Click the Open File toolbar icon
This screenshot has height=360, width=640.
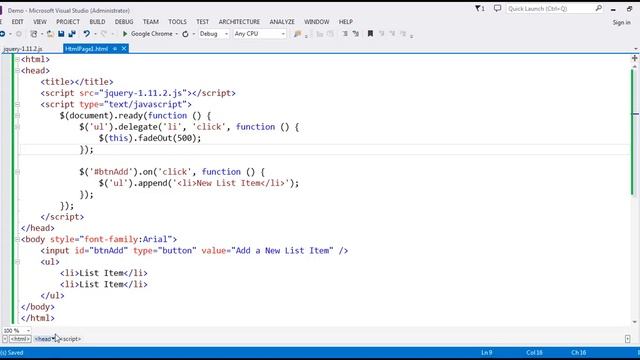50,34
